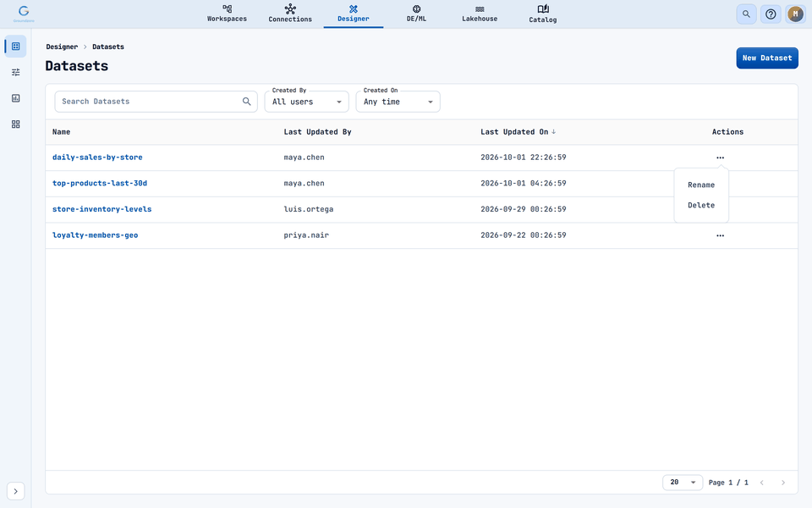Open the help question mark icon
The image size is (812, 508).
[x=771, y=14]
